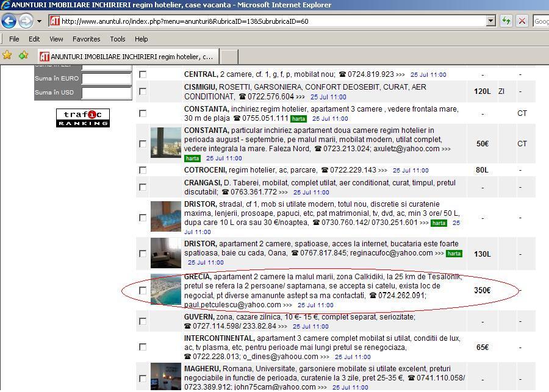The height and width of the screenshot is (392, 549).
Task: Click the phone icon in the COTROCENI listing
Action: click(325, 170)
